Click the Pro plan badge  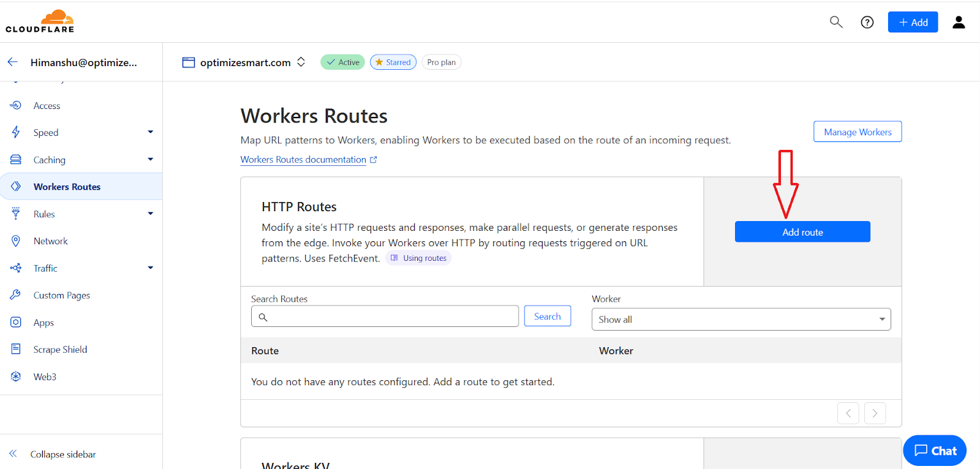click(x=441, y=62)
